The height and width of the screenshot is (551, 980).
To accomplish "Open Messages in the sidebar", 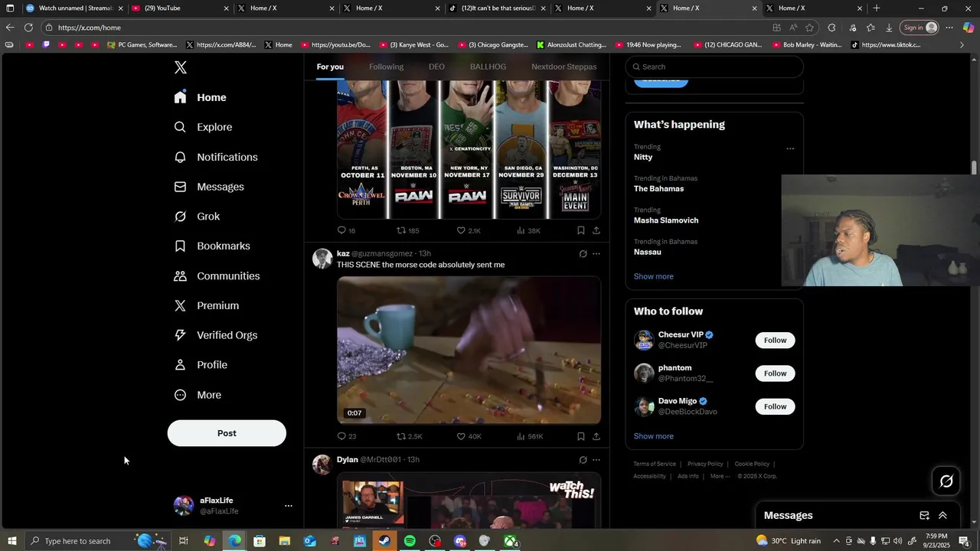I will 209,187.
